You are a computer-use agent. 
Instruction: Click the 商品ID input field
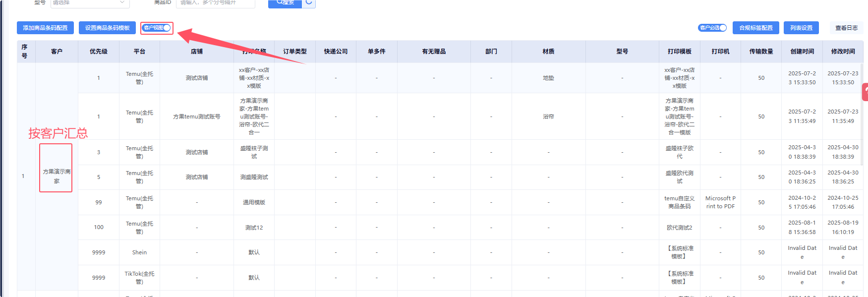(215, 3)
